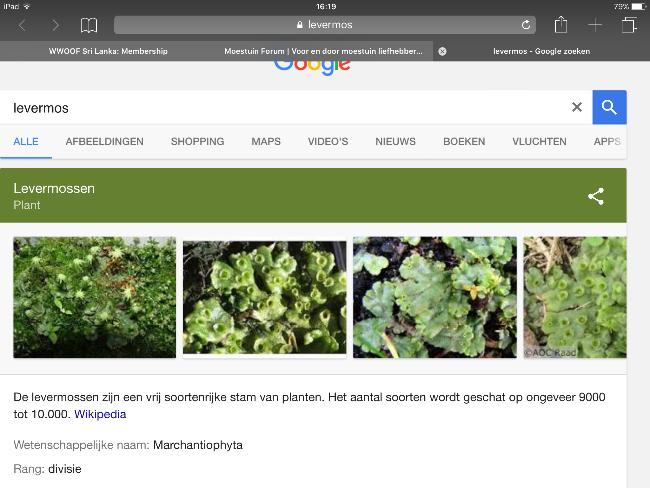
Task: Switch to Moestuin Forum tab
Action: click(323, 51)
